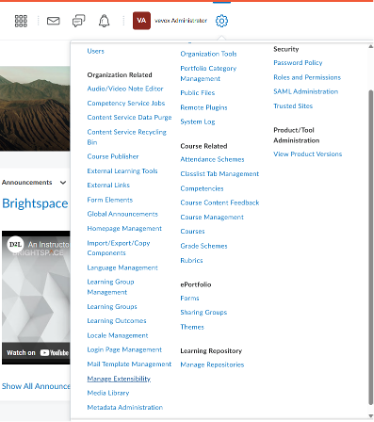Open Audio/Video Note Editor
374x422 pixels.
(125, 89)
